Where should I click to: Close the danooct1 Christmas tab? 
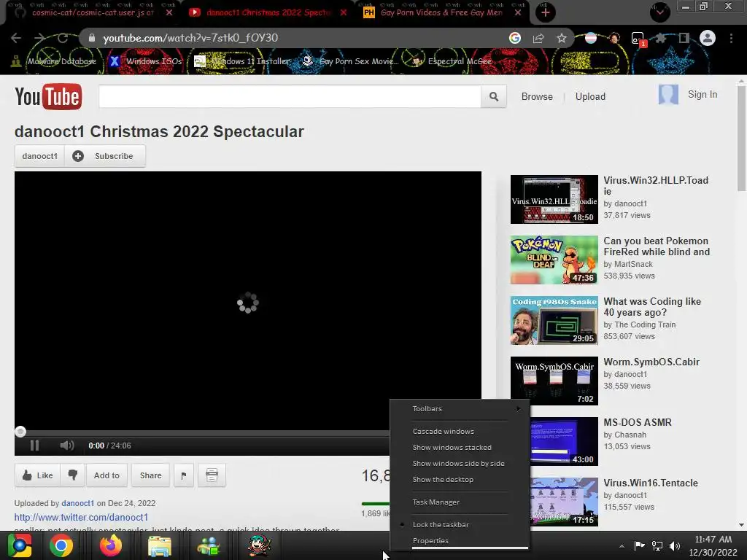point(344,13)
